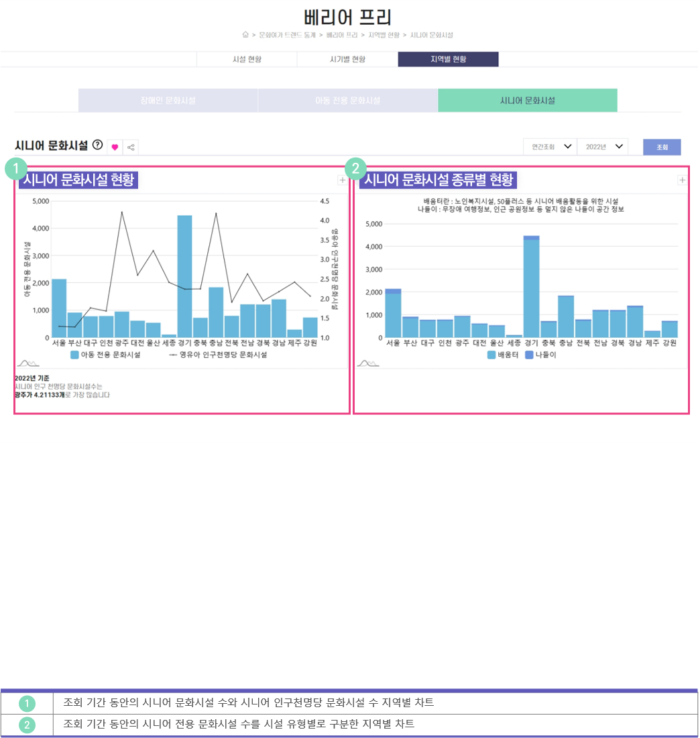Click the 문화여가 트렌드 통계 breadcrumb link
This screenshot has height=738, width=700.
pyautogui.click(x=288, y=34)
